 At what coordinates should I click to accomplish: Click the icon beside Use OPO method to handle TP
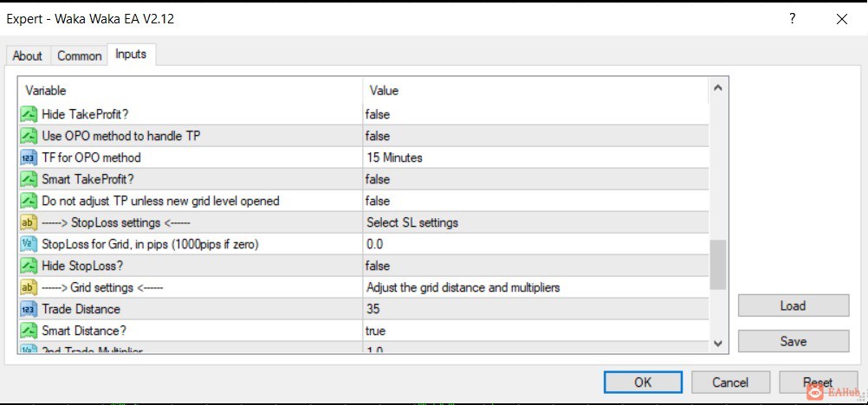[x=29, y=136]
